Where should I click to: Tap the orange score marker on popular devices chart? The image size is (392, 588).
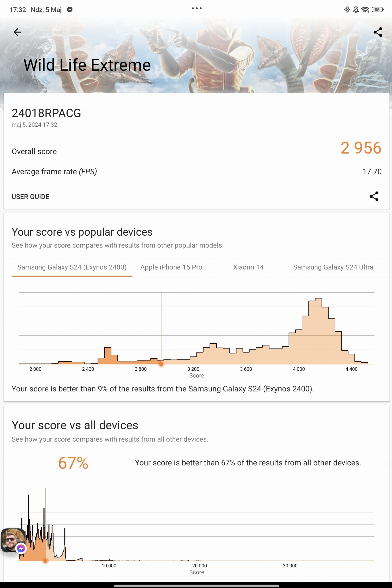161,364
